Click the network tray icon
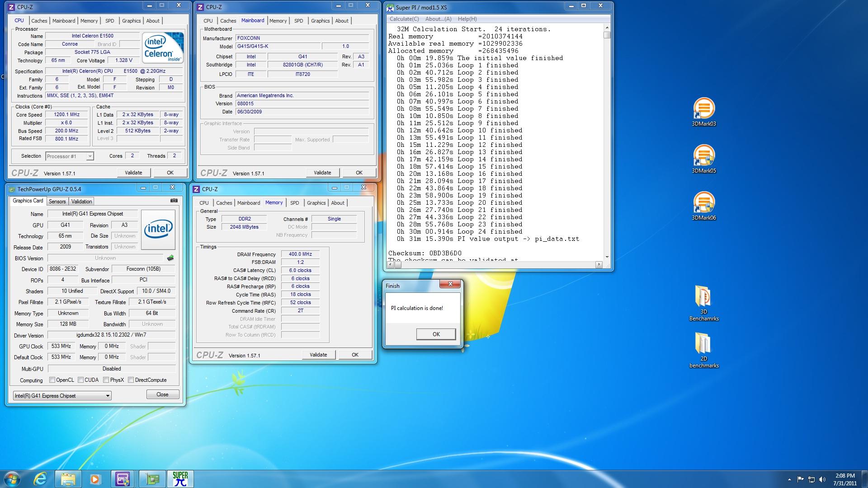The height and width of the screenshot is (488, 868). point(811,479)
